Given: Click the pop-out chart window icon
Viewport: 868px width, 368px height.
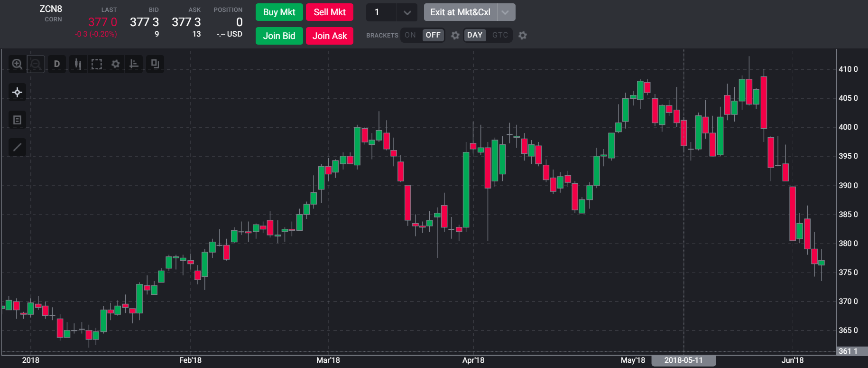Looking at the screenshot, I should tap(155, 64).
